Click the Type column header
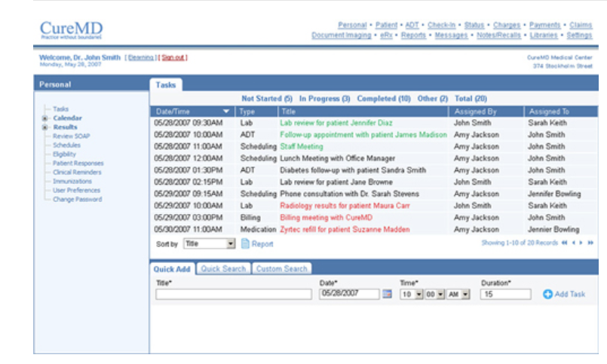This screenshot has width=607, height=364. pos(256,112)
